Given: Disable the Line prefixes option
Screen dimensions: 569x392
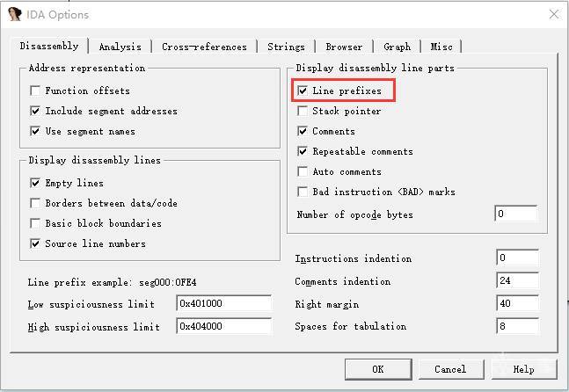Looking at the screenshot, I should (x=303, y=91).
